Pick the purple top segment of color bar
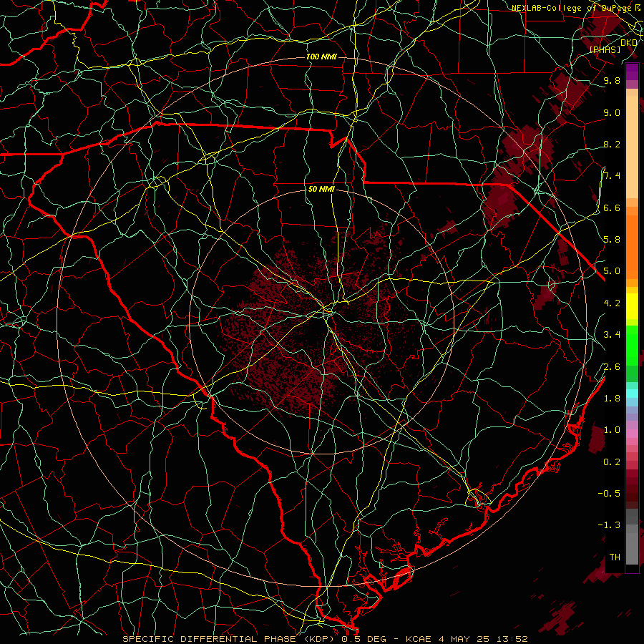The image size is (644, 644). pyautogui.click(x=632, y=72)
